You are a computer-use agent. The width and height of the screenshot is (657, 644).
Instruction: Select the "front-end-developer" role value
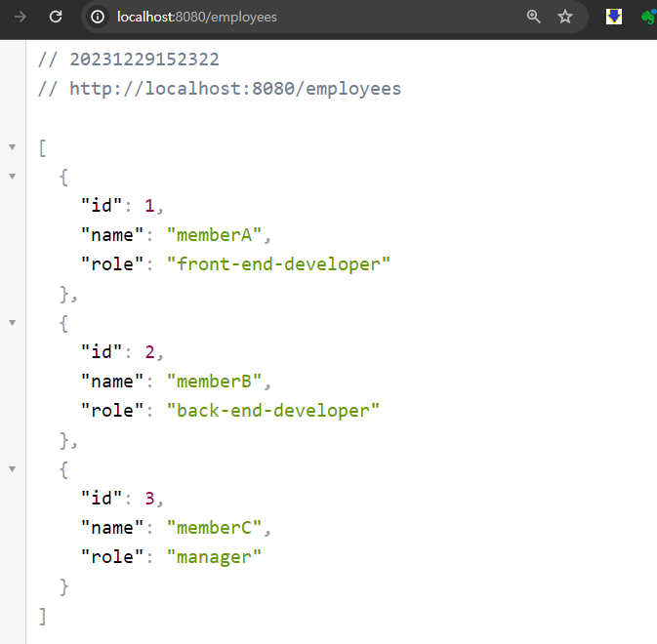[x=278, y=264]
